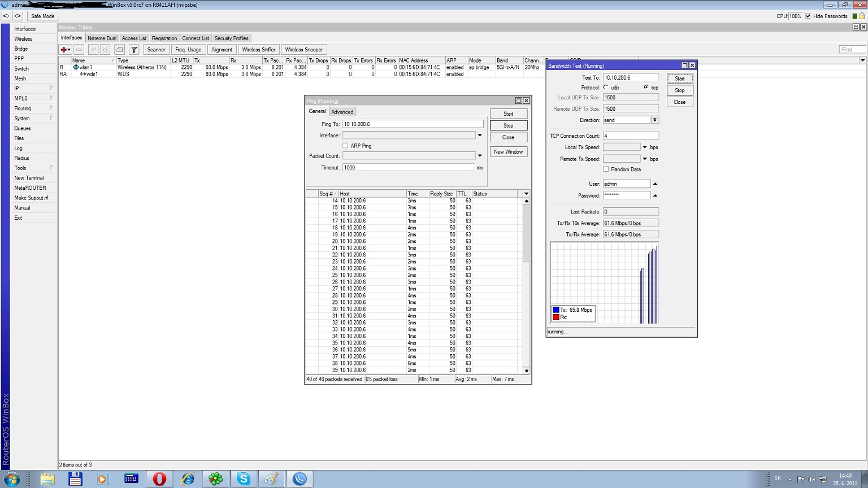The image size is (868, 488).
Task: Expand the Local Tx Speed arrow
Action: tap(645, 147)
